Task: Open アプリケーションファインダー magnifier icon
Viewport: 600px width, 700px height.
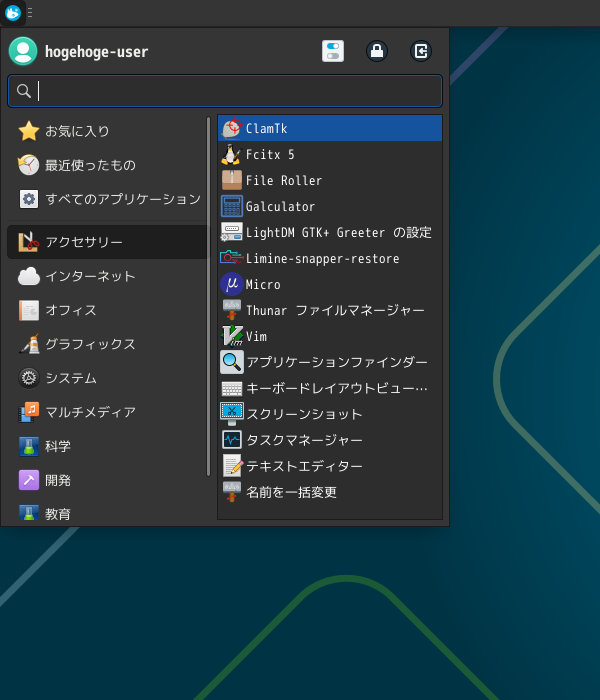Action: 232,362
